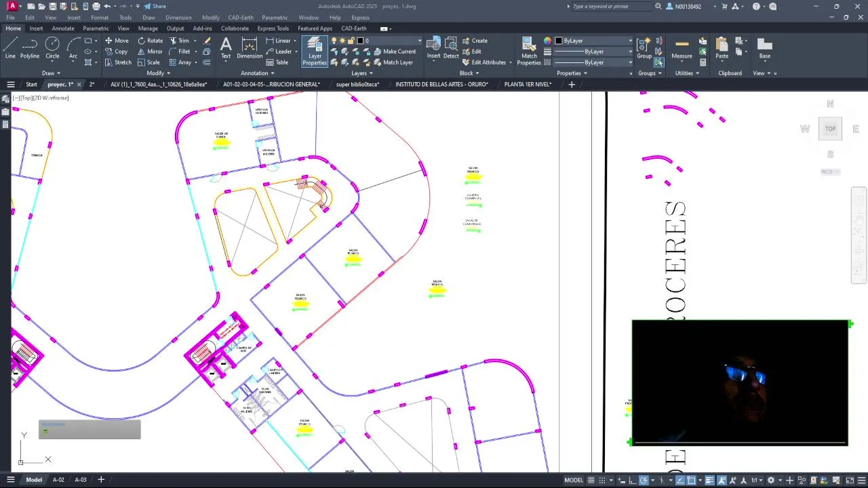
Task: Open Layer Properties manager
Action: (315, 52)
